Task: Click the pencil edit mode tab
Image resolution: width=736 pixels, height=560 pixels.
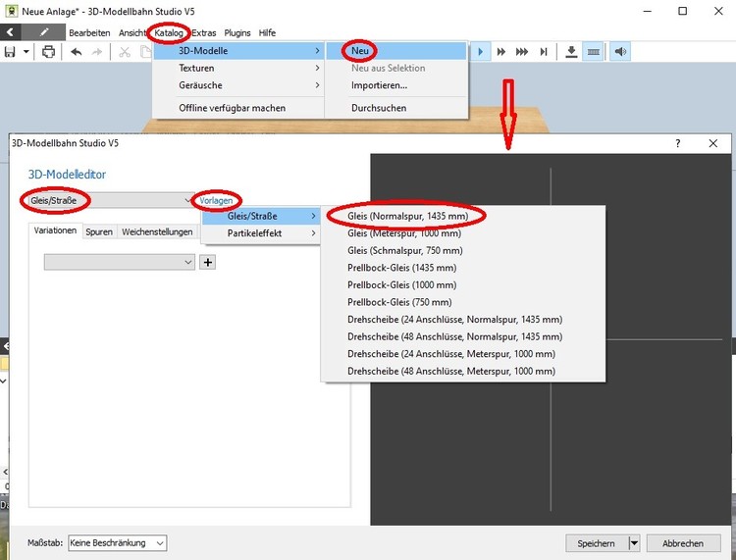Action: pos(43,32)
